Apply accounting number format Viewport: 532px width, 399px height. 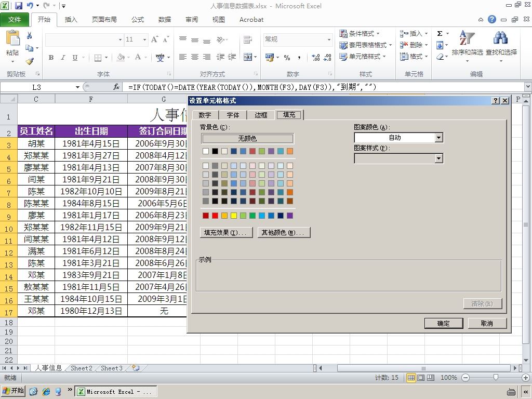(x=270, y=57)
